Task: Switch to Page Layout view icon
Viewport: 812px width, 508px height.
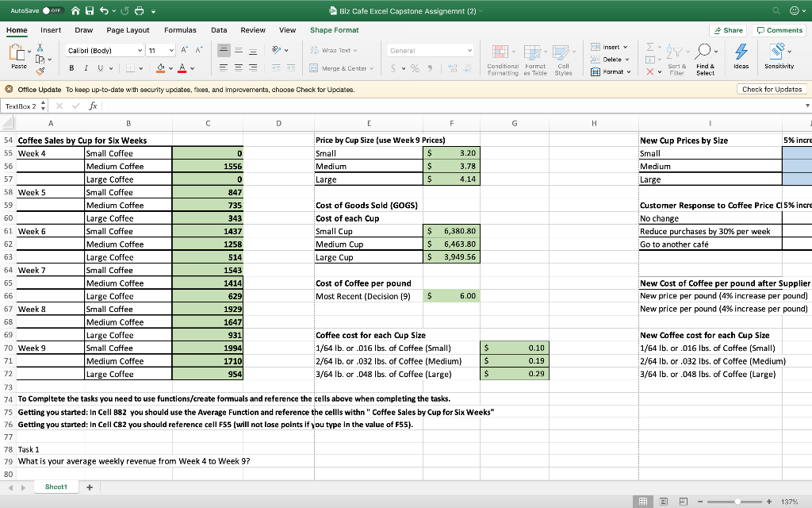Action: tap(664, 502)
